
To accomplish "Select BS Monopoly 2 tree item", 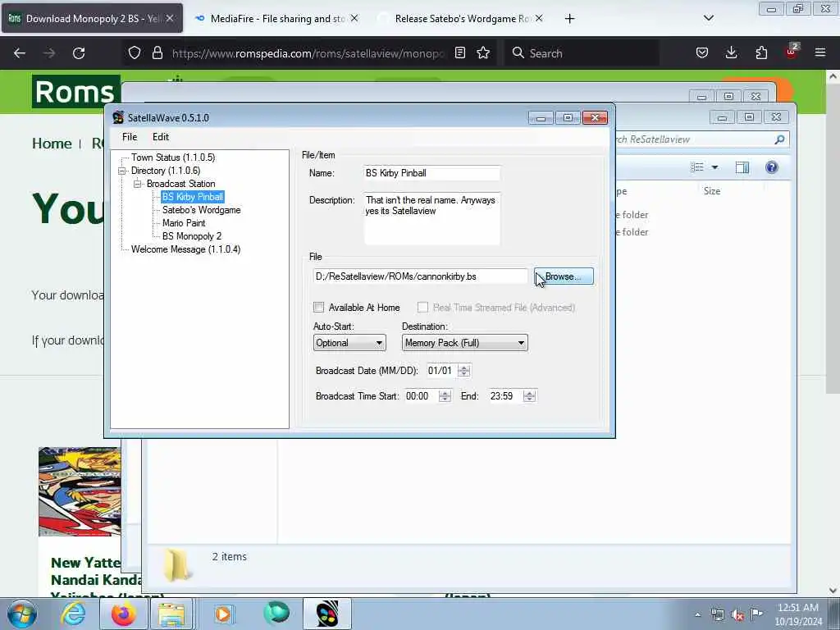I will click(x=192, y=236).
